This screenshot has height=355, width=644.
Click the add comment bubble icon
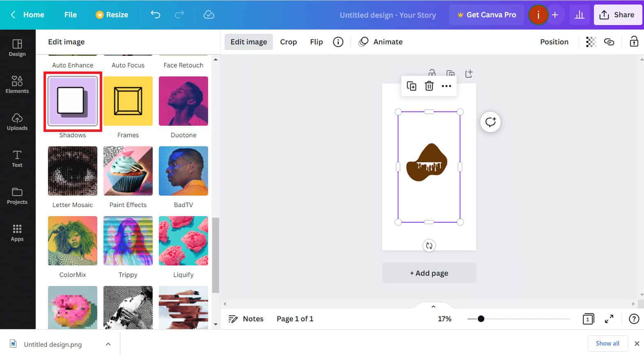coord(490,122)
